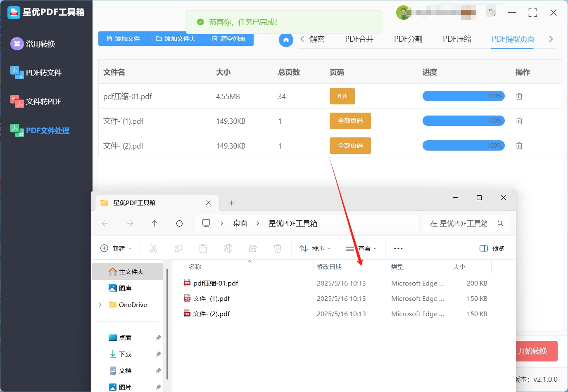The width and height of the screenshot is (568, 392).
Task: Switch to the PDF分割 tab
Action: [x=408, y=39]
